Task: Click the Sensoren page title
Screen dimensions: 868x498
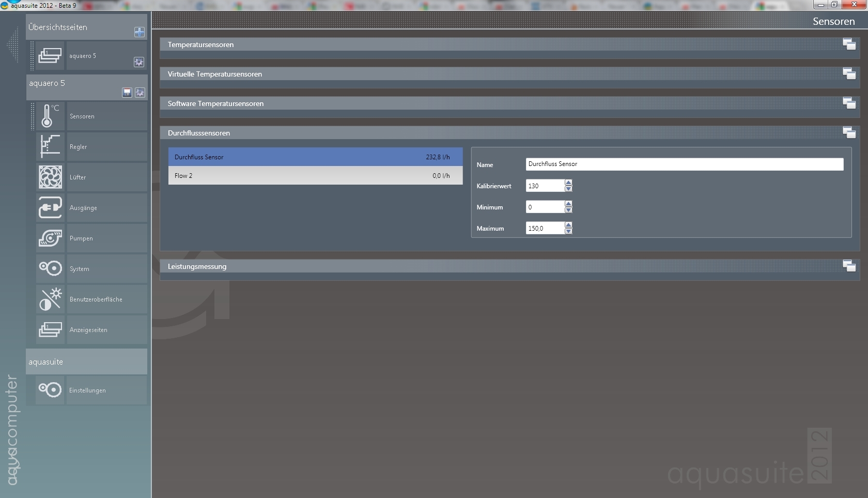Action: coord(833,21)
